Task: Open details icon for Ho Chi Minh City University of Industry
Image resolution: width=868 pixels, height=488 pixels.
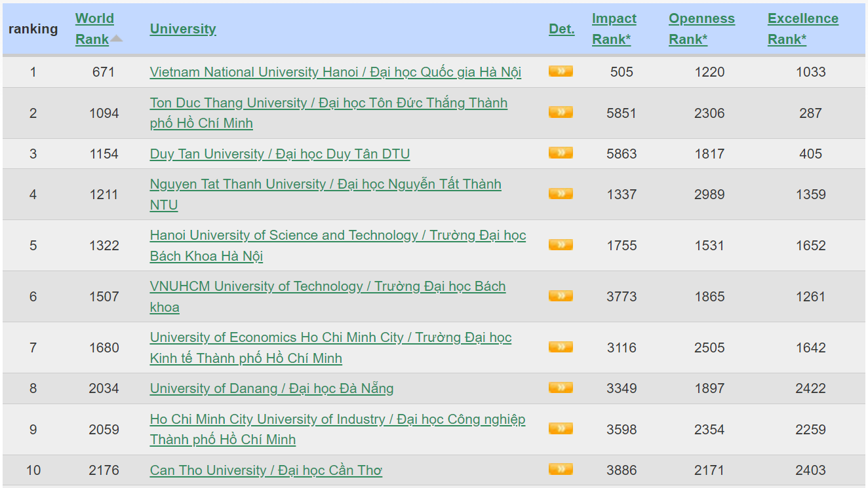Action: 561,429
